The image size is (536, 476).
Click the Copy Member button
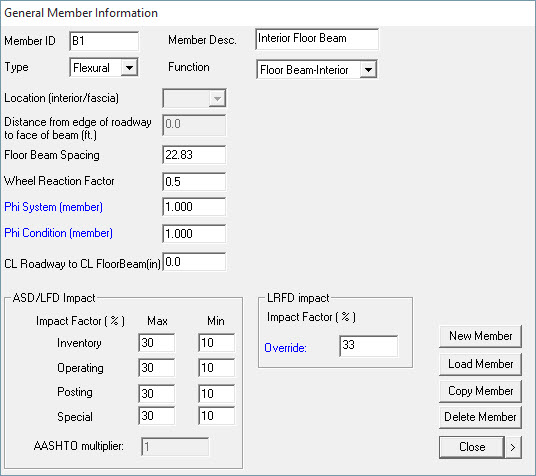tap(480, 391)
